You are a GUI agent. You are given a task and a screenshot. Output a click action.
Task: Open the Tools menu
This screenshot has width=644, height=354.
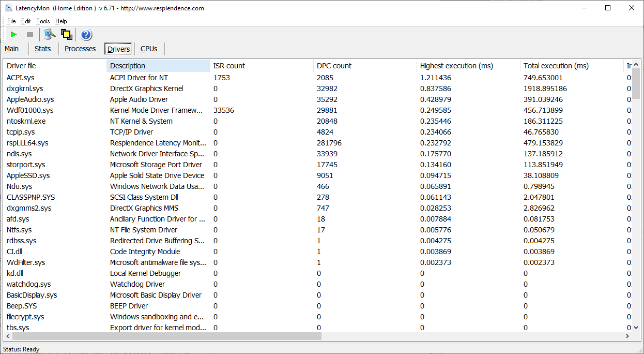[x=43, y=21]
